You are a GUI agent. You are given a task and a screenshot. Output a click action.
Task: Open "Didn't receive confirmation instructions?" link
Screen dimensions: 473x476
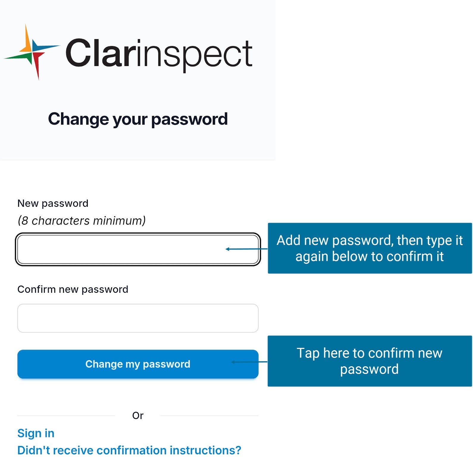coord(129,450)
